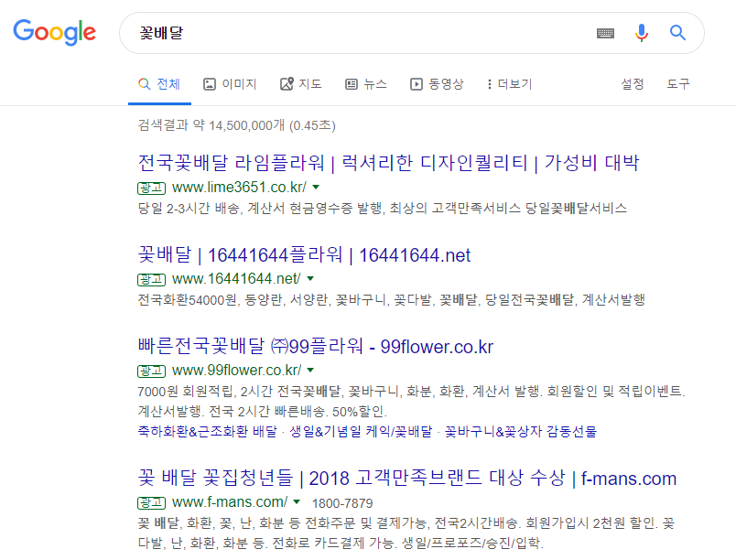Switch to the 이미지 tab

(x=230, y=84)
